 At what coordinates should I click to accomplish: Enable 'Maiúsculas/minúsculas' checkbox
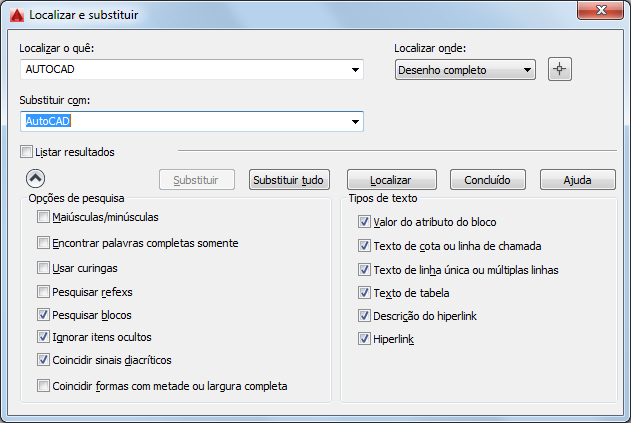coord(43,217)
